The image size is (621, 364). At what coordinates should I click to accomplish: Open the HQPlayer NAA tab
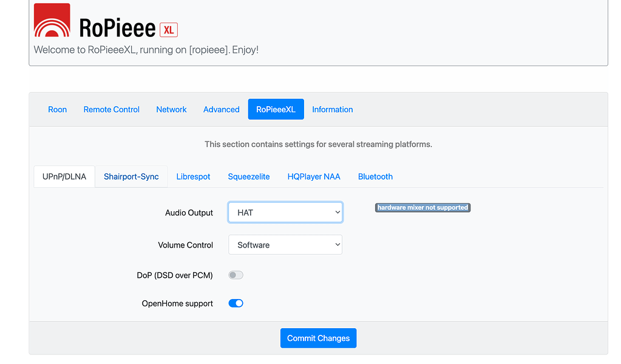pos(314,176)
